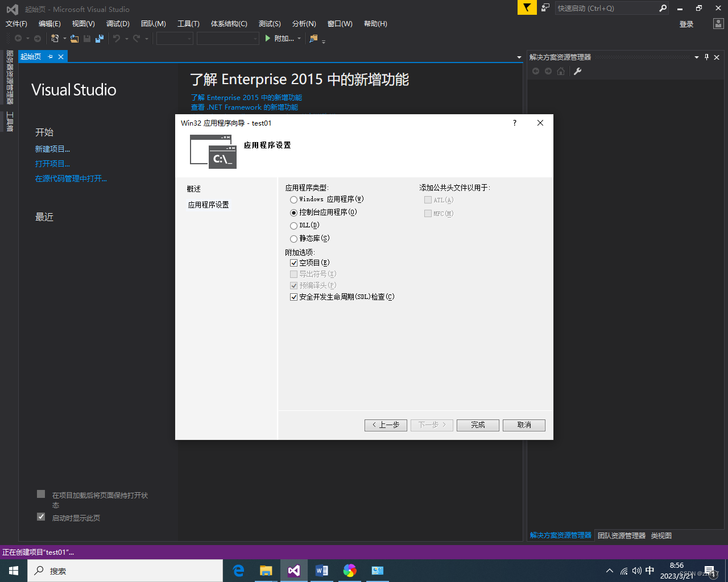The image size is (728, 582).
Task: Disable the 安全开发生命周期(SDL)检查 option
Action: (293, 297)
